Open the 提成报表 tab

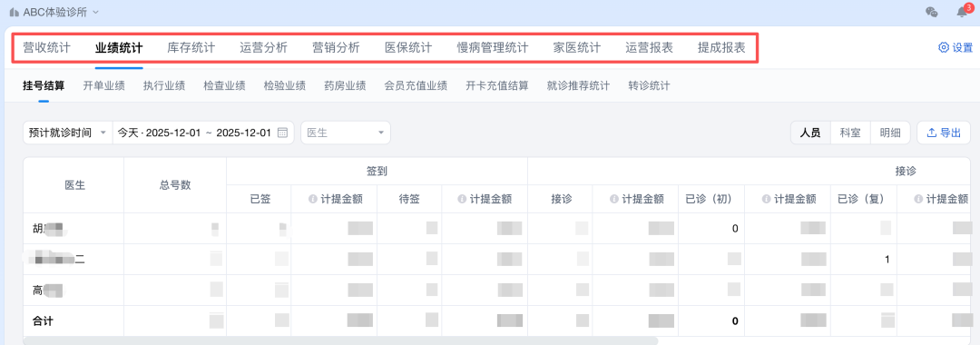[722, 48]
